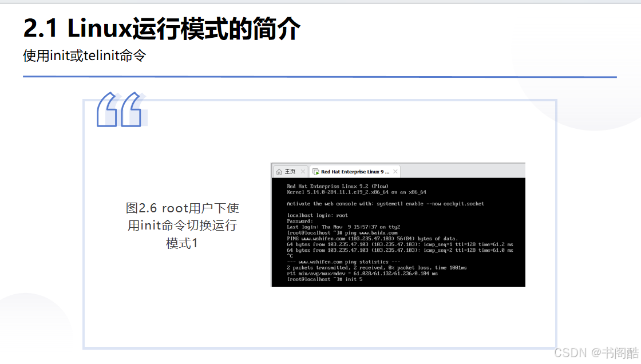641x364 pixels.
Task: Close the Red Hat Enterprise Linux 9 tab
Action: coord(395,171)
